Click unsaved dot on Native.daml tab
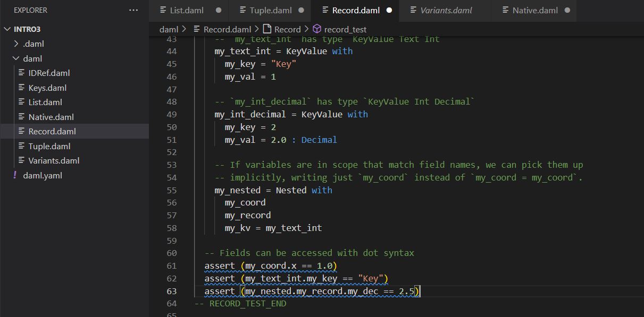Viewport: 644px width, 317px height. [567, 10]
